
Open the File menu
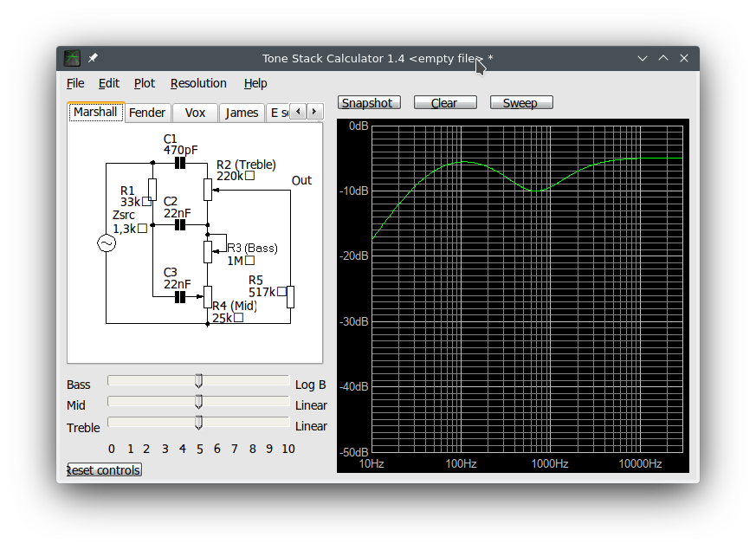click(x=75, y=83)
